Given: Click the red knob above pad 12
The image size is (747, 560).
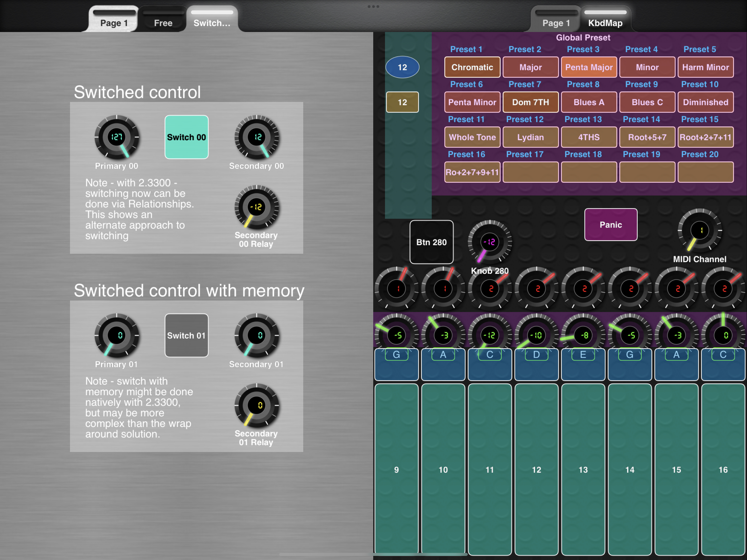Looking at the screenshot, I should [536, 289].
